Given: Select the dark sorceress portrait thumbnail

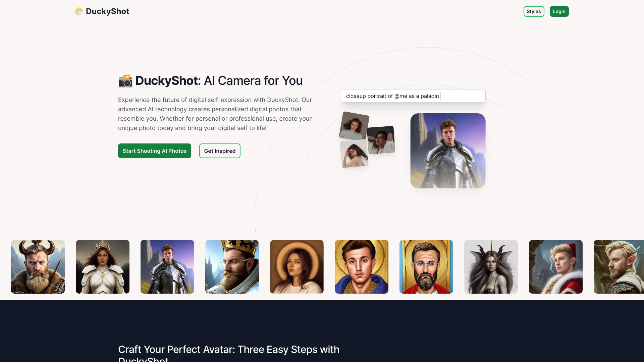Looking at the screenshot, I should click(491, 266).
